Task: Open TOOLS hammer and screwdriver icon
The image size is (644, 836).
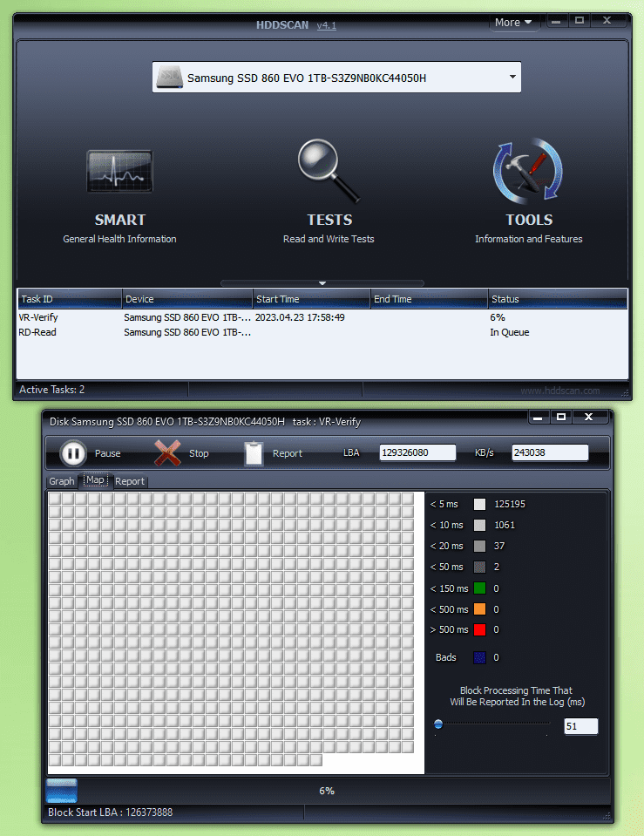Action: tap(528, 171)
